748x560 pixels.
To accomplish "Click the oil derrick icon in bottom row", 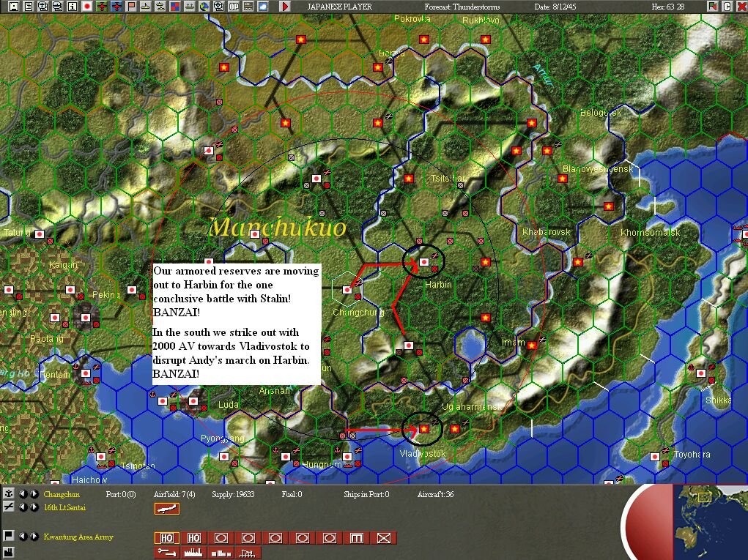I will click(x=248, y=553).
